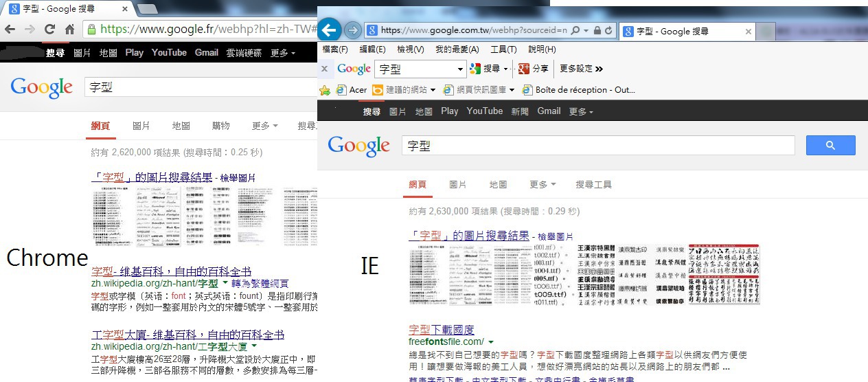
Task: Click the Google+ 分享 icon in the toolbar
Action: point(524,69)
